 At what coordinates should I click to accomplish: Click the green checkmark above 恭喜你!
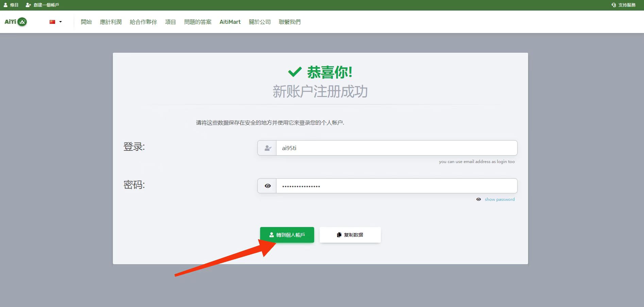point(294,71)
